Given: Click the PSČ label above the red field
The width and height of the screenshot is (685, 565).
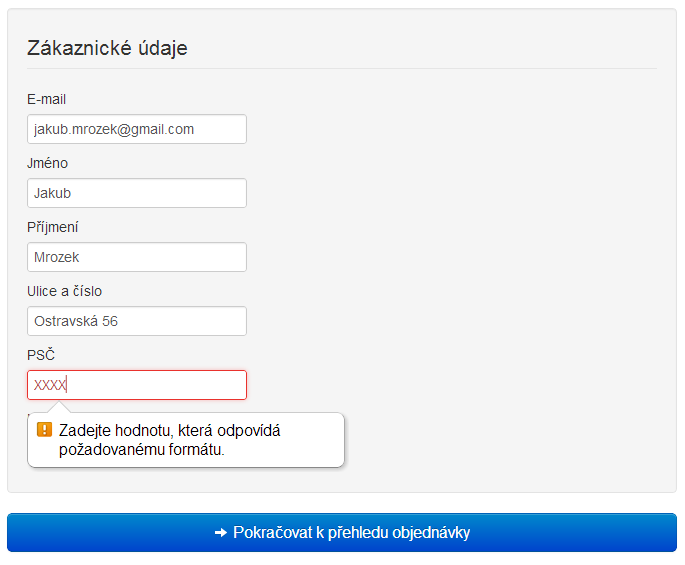Looking at the screenshot, I should (x=41, y=355).
